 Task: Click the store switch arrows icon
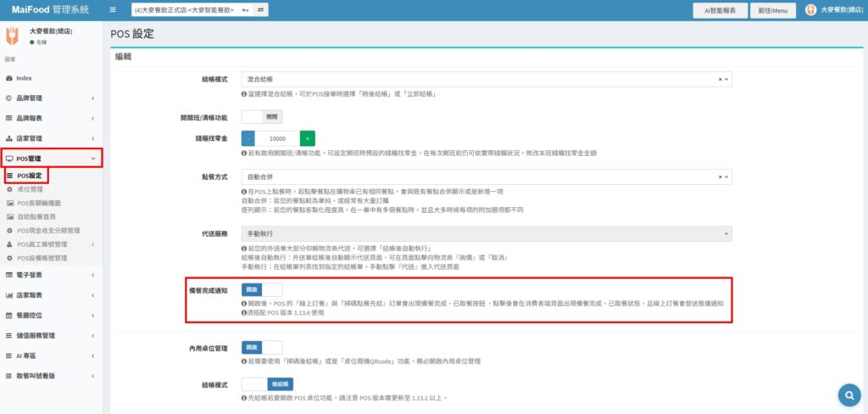coord(261,10)
